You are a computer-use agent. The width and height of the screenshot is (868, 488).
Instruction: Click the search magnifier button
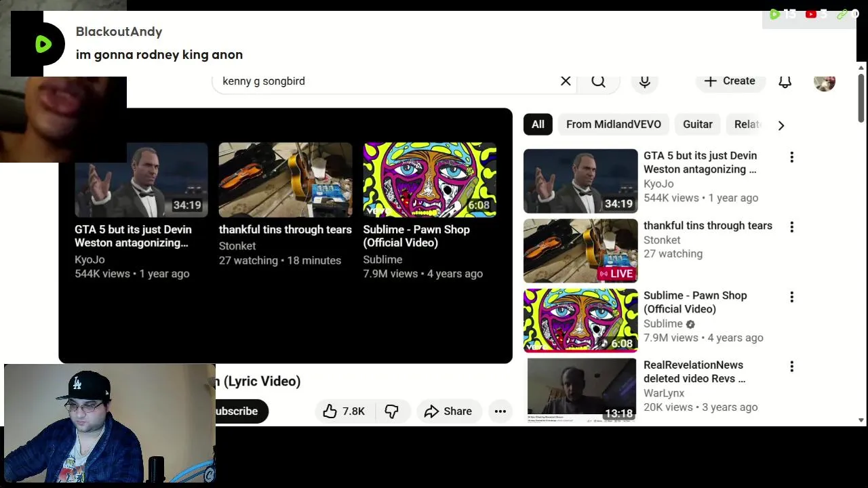598,81
